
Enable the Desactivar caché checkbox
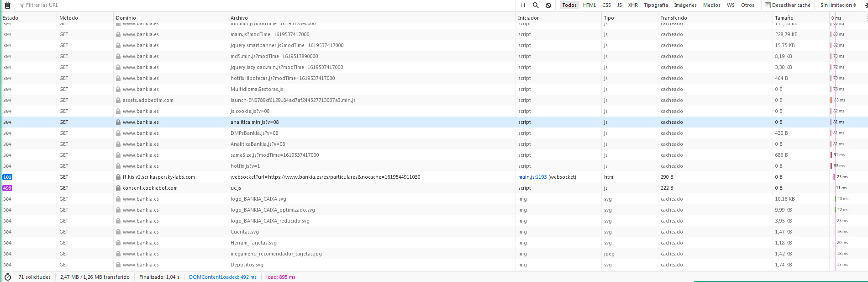[x=768, y=5]
